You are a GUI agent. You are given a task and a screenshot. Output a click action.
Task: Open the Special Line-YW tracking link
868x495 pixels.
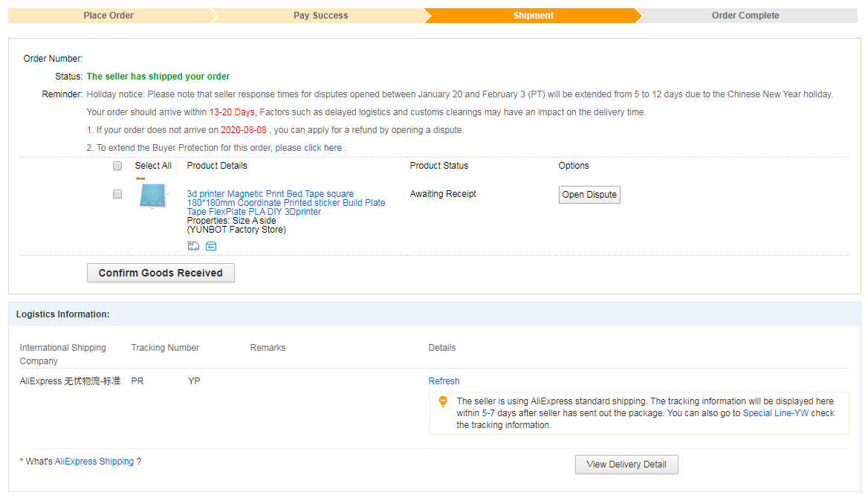pos(775,413)
